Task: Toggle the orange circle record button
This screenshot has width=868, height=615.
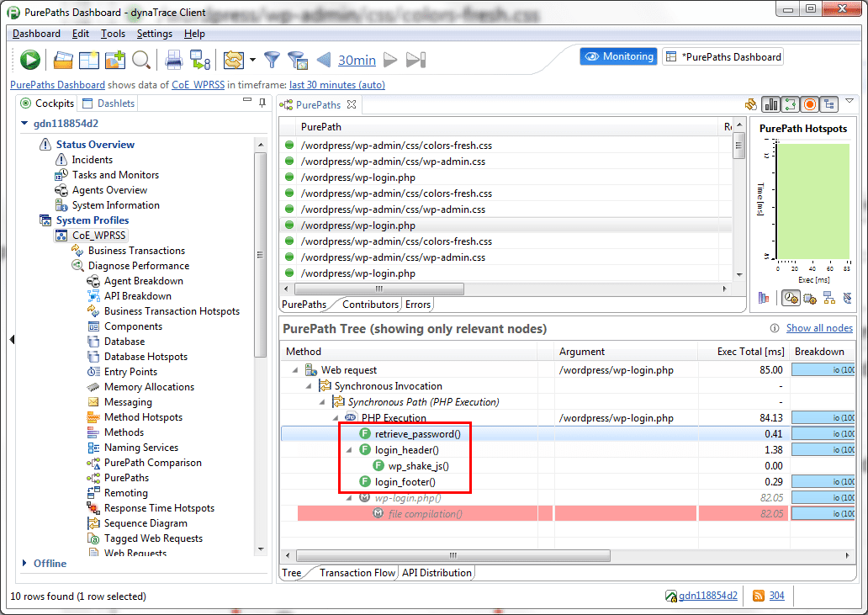Action: pyautogui.click(x=810, y=104)
